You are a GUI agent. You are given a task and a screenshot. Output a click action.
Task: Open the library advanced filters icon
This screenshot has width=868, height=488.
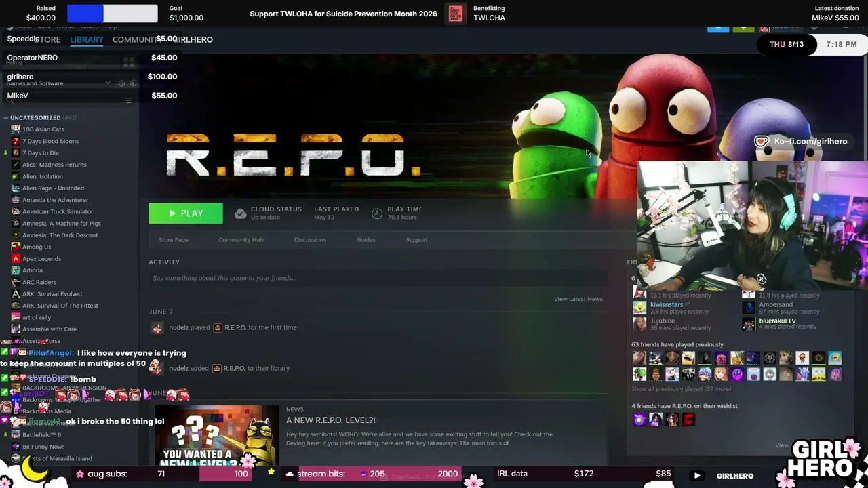tap(129, 100)
